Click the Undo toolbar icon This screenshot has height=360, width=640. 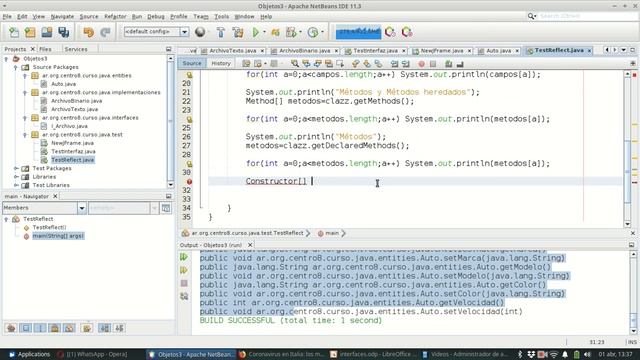[x=89, y=32]
